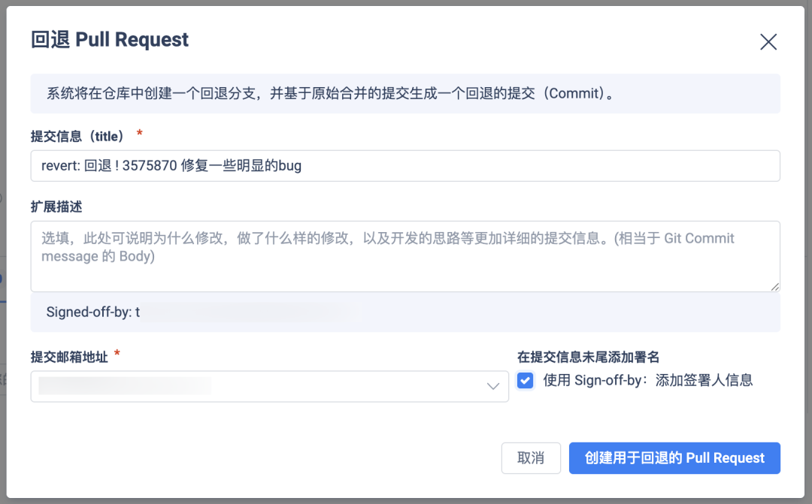Click the 取消 button
812x504 pixels.
[x=531, y=457]
